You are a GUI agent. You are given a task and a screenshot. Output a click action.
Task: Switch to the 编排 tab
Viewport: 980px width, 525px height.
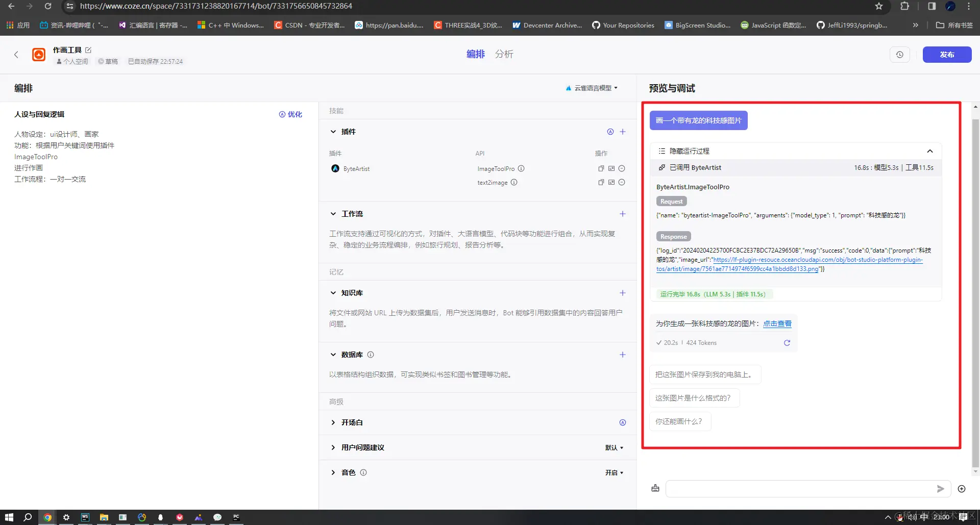pyautogui.click(x=475, y=54)
